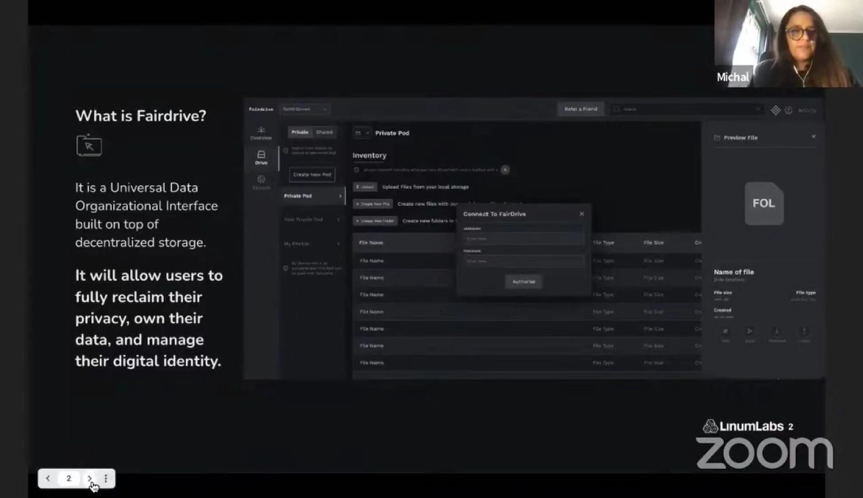Viewport: 863px width, 498px height.
Task: Click circular profile icon beside Activity
Action: pyautogui.click(x=789, y=110)
